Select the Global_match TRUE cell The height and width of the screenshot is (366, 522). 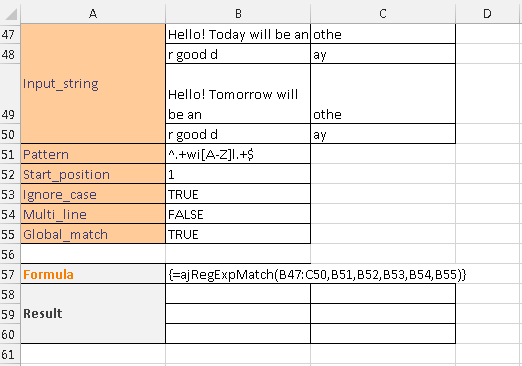point(238,234)
